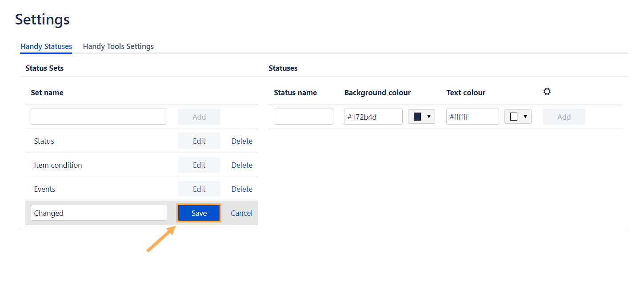Click the gear icon in Statuses header
Screen dimensions: 644x287
[x=547, y=92]
